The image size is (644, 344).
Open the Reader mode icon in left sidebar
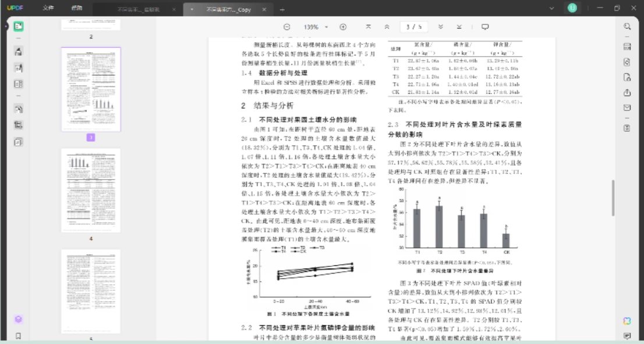click(x=18, y=27)
